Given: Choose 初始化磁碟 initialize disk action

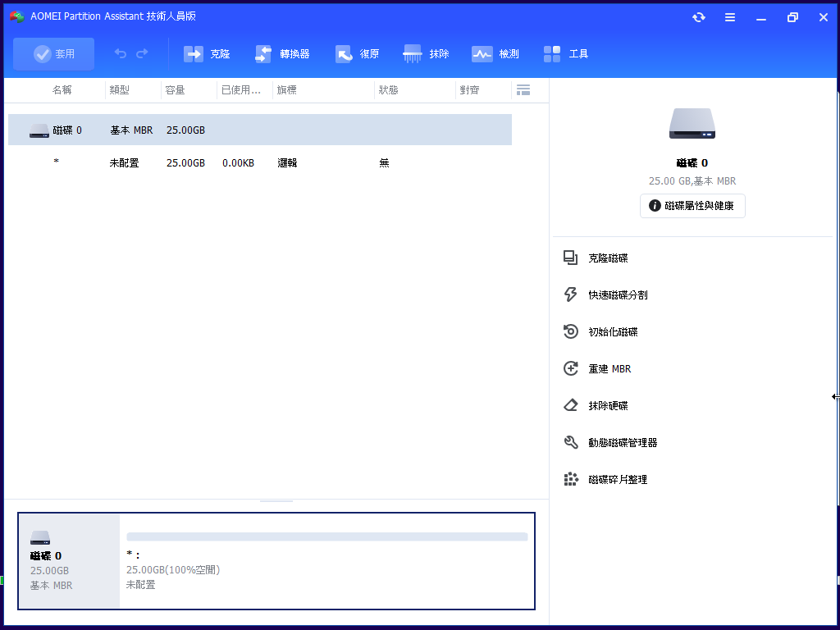Looking at the screenshot, I should coord(613,332).
